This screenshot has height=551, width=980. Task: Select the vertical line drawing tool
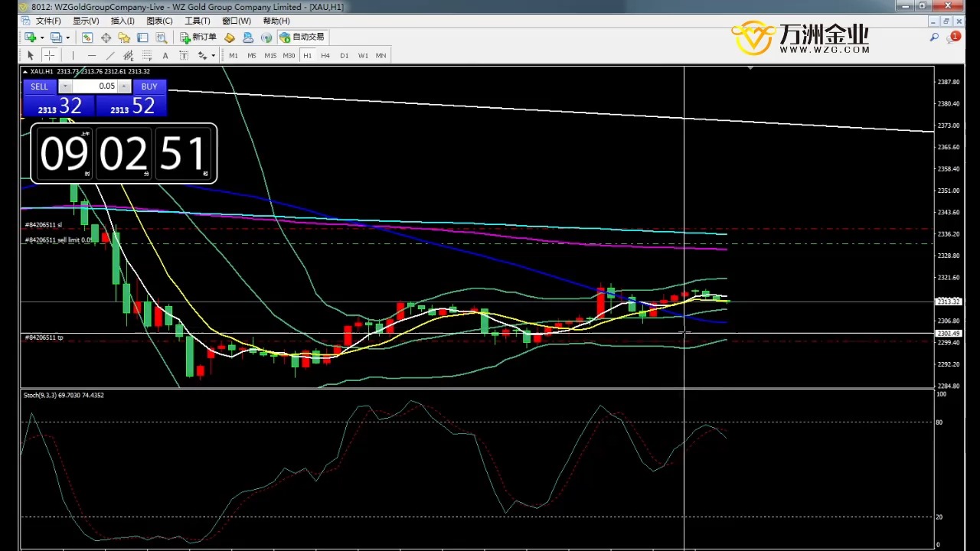click(73, 55)
